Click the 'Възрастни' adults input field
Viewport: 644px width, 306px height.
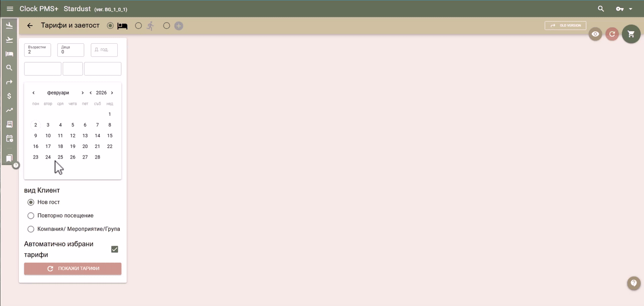point(38,50)
